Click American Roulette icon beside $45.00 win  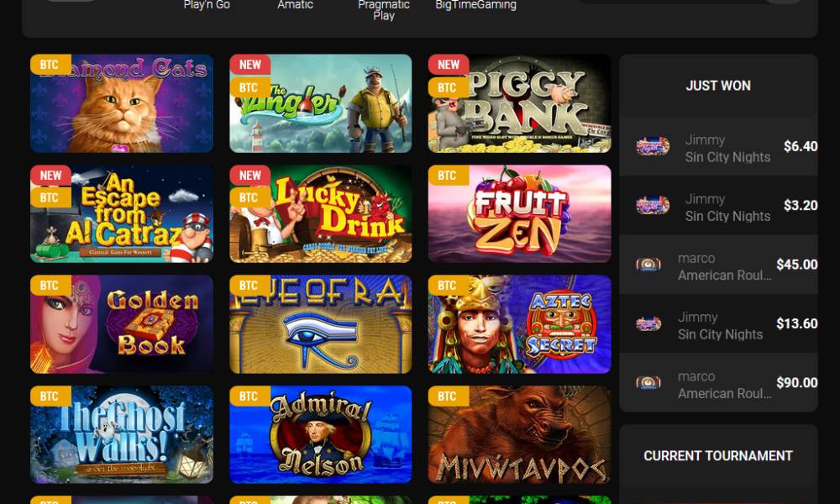point(648,265)
